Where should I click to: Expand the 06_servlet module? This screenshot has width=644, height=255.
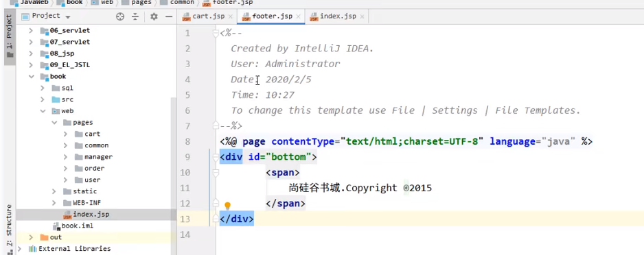31,30
